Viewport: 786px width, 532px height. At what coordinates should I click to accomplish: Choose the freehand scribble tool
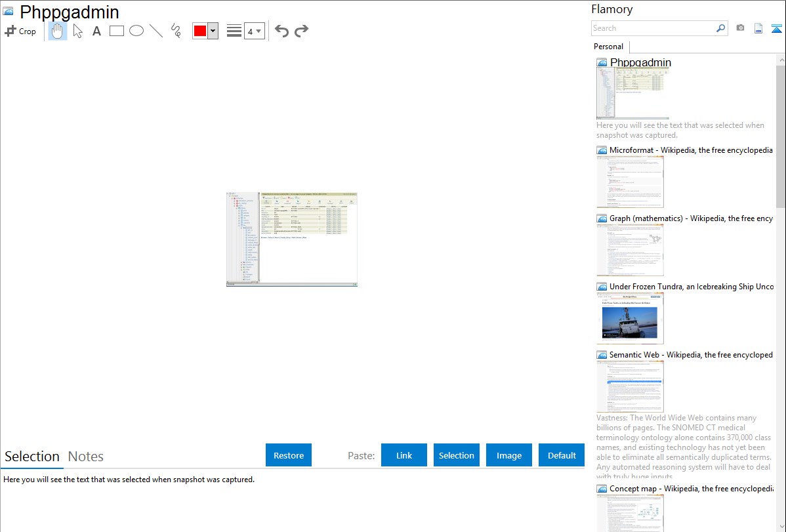pos(176,31)
